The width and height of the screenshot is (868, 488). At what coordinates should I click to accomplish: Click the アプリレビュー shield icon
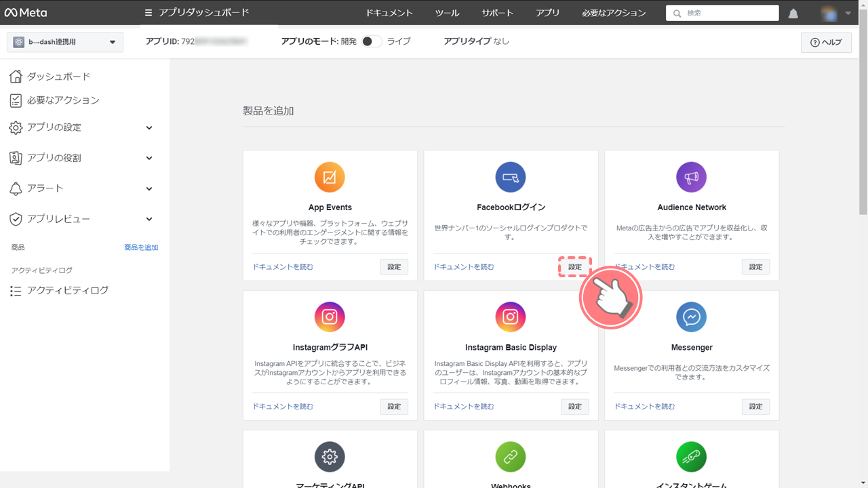pyautogui.click(x=16, y=219)
